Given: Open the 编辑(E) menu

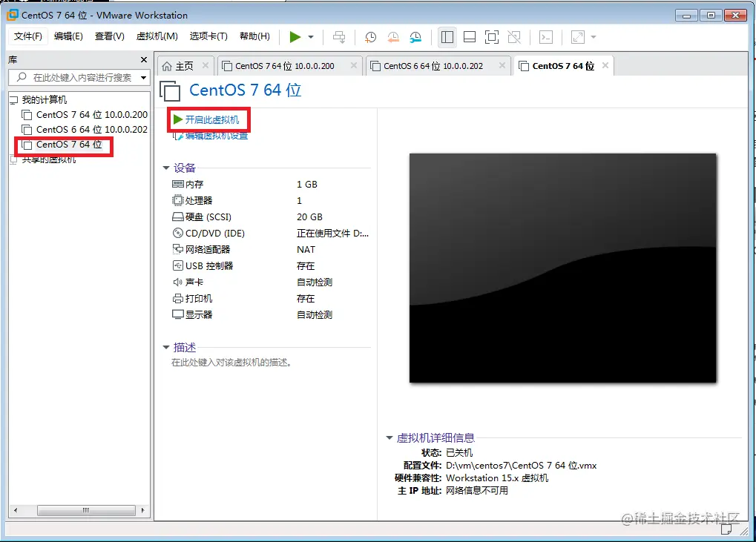Looking at the screenshot, I should point(68,36).
